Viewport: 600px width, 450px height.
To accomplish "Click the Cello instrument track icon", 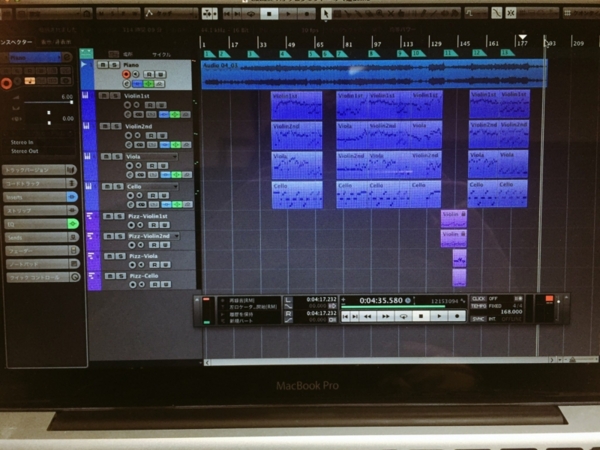I will 89,186.
